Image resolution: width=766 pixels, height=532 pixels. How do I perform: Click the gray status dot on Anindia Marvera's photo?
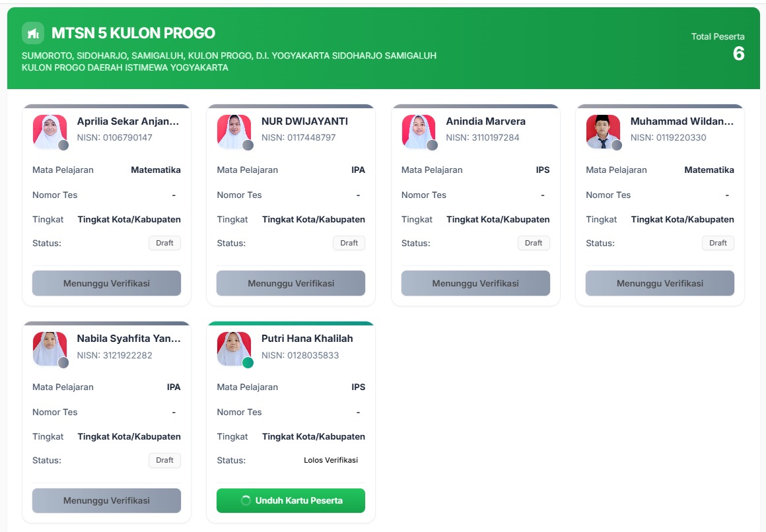pos(433,145)
